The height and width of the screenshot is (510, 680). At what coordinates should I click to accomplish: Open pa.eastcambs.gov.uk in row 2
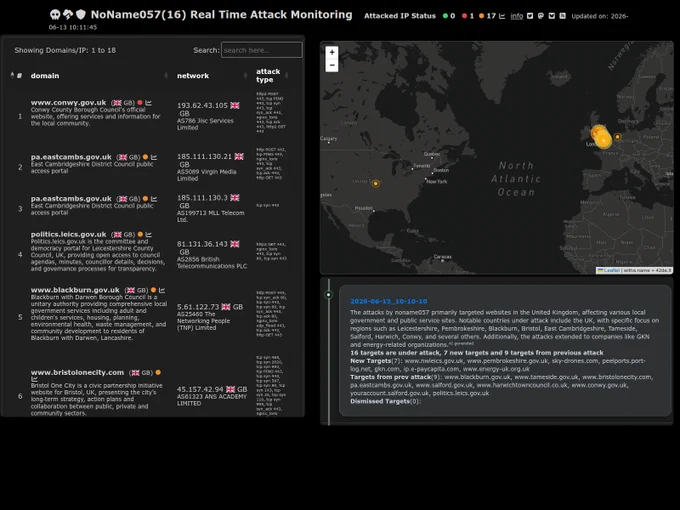click(x=71, y=157)
